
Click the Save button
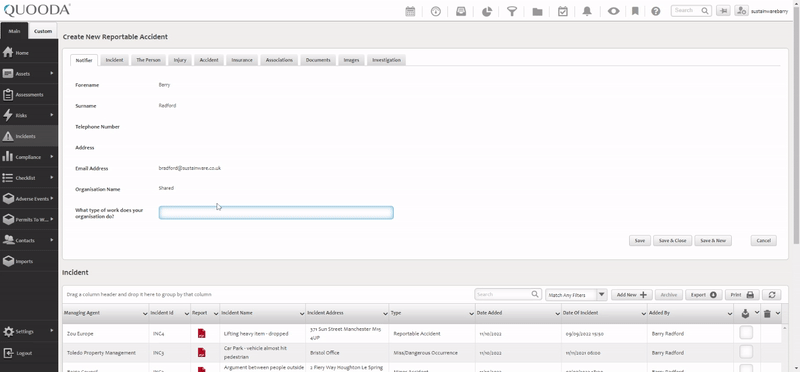(x=640, y=240)
